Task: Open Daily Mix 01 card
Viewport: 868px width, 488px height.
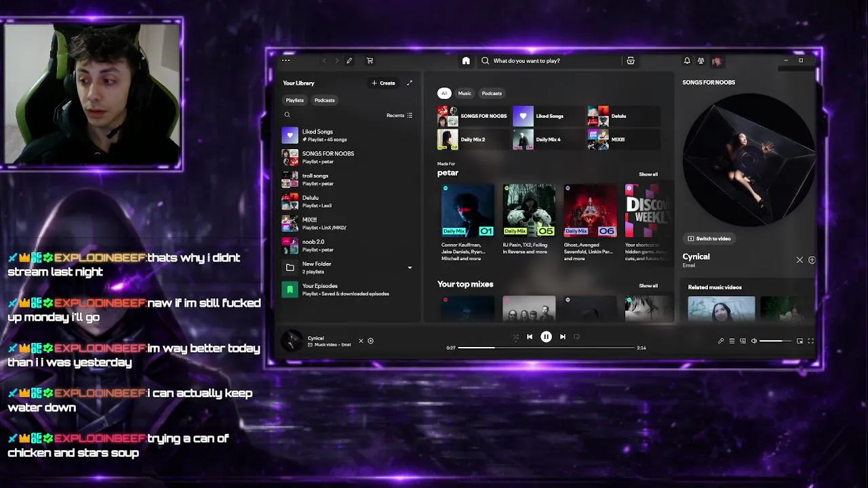Action: [468, 223]
